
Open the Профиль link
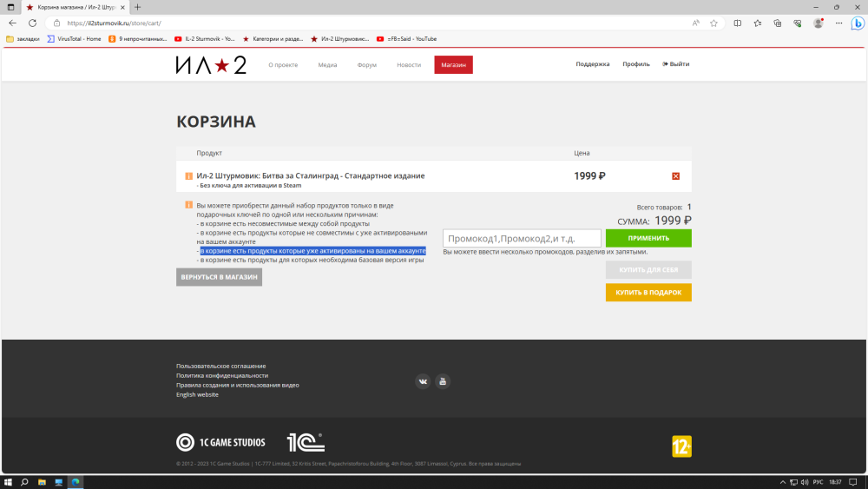(636, 64)
